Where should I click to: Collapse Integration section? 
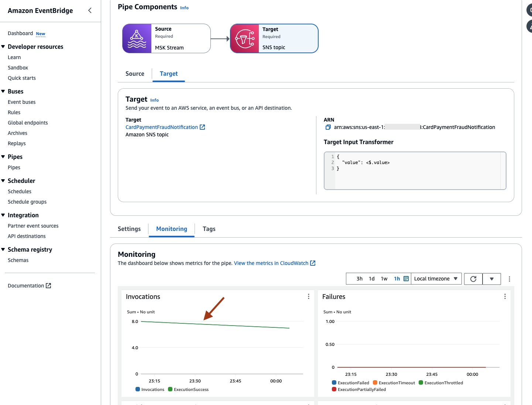coord(3,215)
